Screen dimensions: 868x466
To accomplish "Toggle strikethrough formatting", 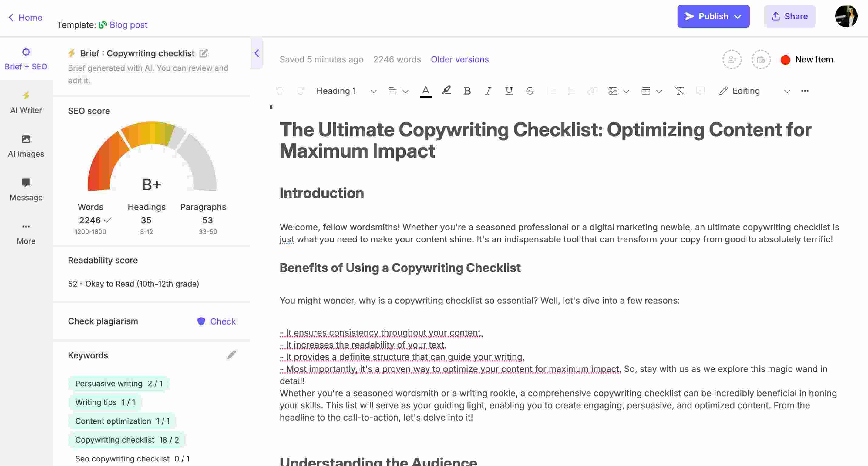I will pos(530,91).
